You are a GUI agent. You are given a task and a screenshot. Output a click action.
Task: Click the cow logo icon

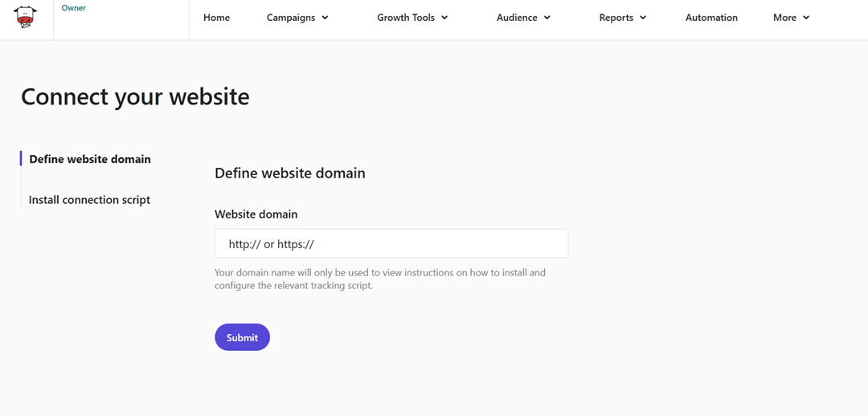[x=25, y=17]
